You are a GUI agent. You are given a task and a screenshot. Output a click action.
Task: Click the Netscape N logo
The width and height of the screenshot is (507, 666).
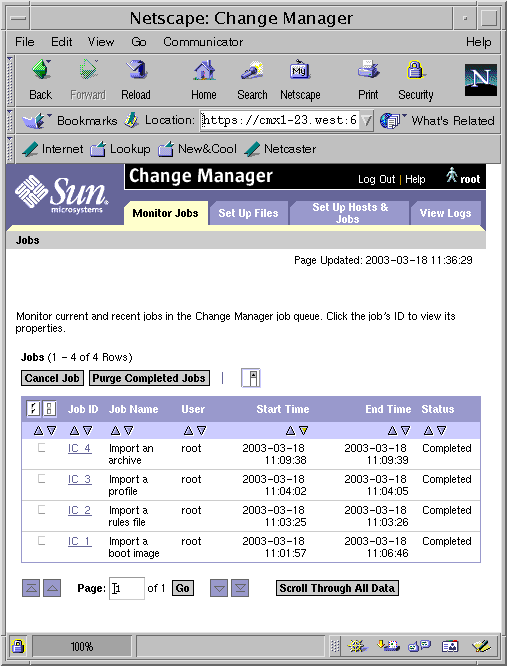(481, 79)
